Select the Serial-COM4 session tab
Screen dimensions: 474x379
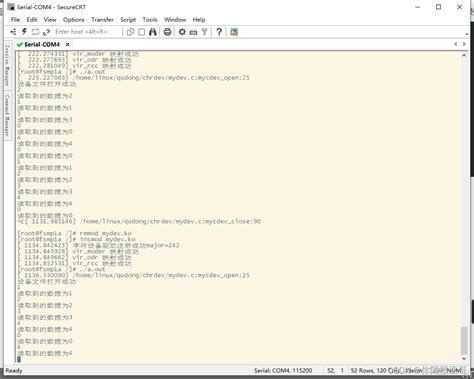[x=42, y=44]
